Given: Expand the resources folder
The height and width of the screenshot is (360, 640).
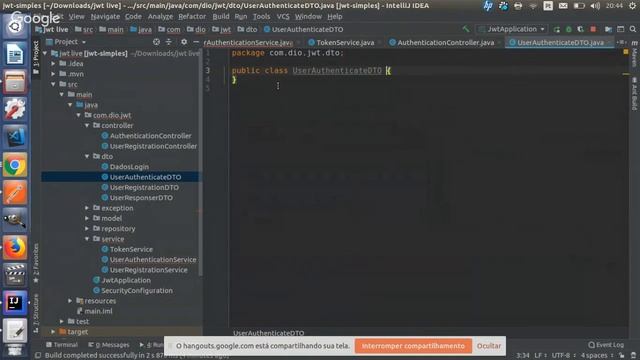Looking at the screenshot, I should 70,301.
